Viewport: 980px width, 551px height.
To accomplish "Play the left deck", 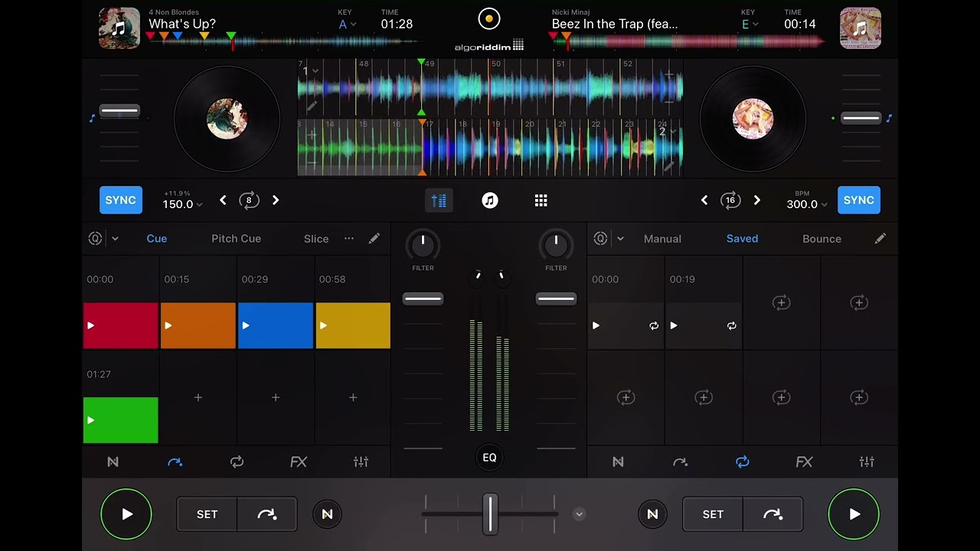I will (x=126, y=514).
